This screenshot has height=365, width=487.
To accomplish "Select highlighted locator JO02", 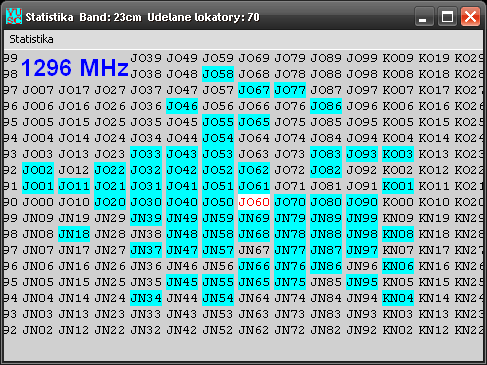I will click(x=38, y=170).
